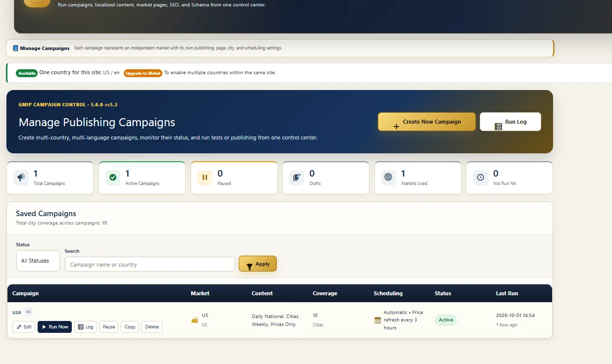
Task: Click the Upgrade to Global badge
Action: point(143,73)
